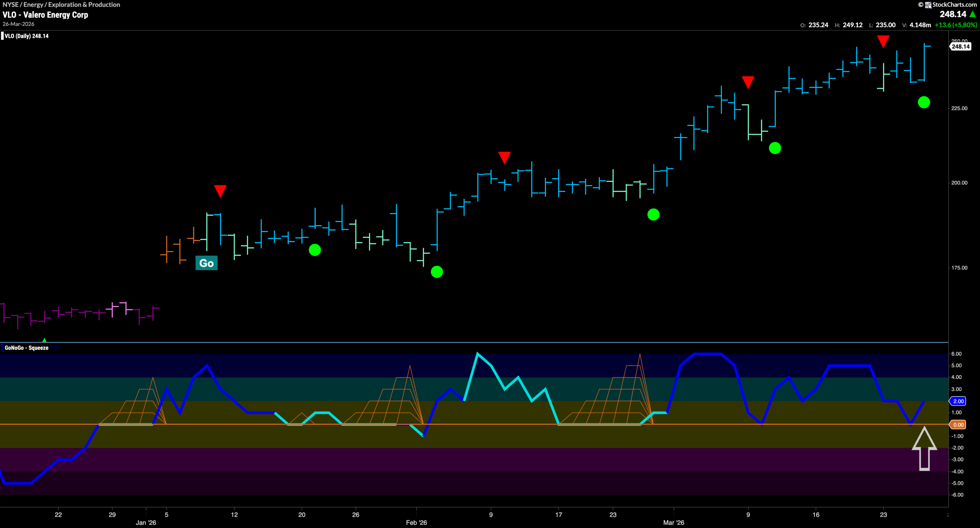Viewport: 980px width, 528px height.
Task: Select the red triangle above the March 23 bar
Action: click(883, 41)
